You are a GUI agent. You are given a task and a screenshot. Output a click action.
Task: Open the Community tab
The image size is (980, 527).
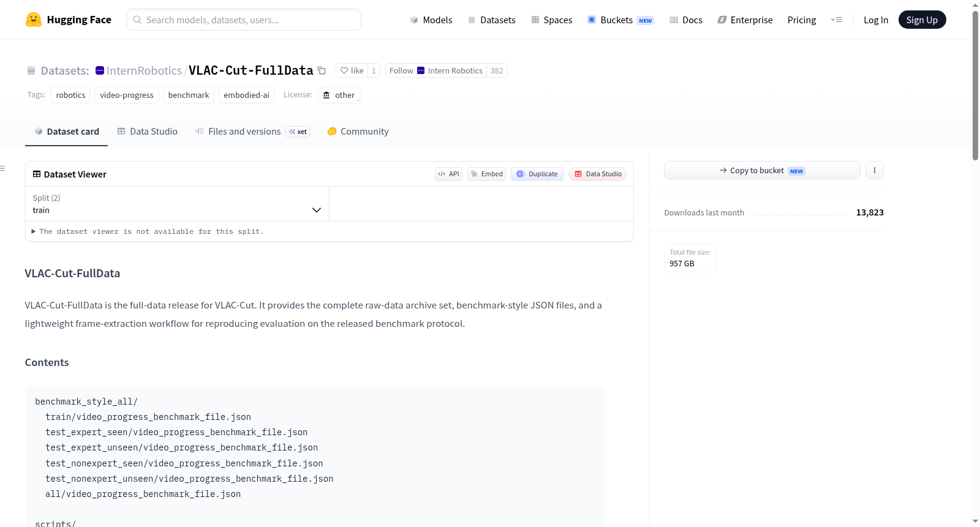tap(358, 132)
